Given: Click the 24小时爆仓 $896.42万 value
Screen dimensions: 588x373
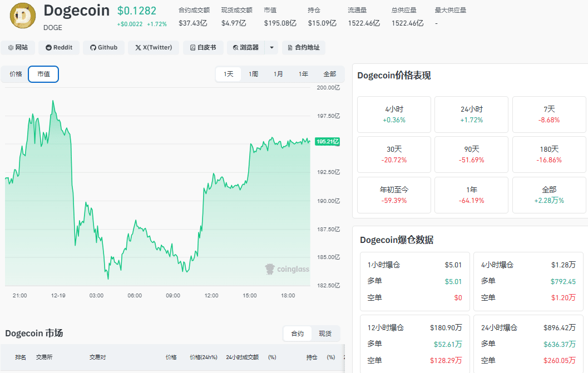Looking at the screenshot, I should click(x=560, y=328).
